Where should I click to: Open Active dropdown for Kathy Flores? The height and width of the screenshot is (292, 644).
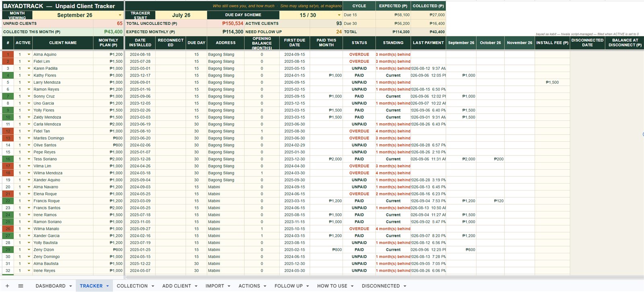point(29,75)
